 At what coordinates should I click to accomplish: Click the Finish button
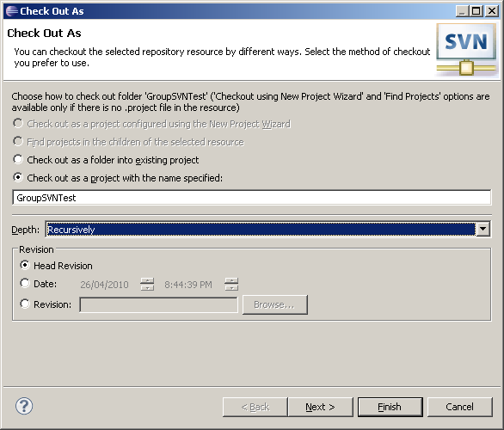point(390,407)
